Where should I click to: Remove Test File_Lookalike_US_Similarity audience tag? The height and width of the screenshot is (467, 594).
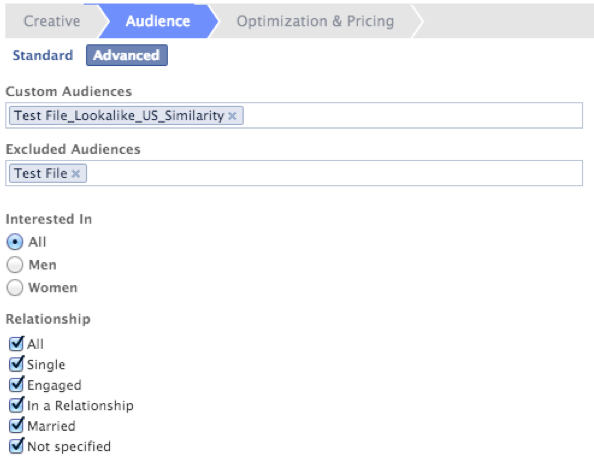pyautogui.click(x=232, y=116)
